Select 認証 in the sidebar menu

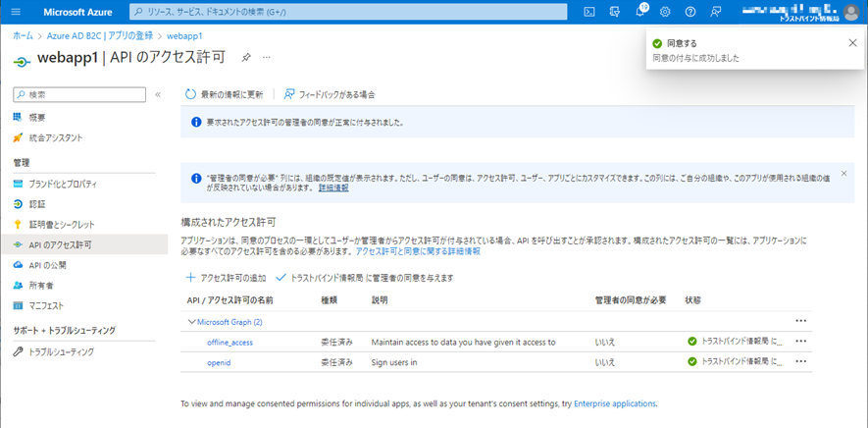[37, 204]
